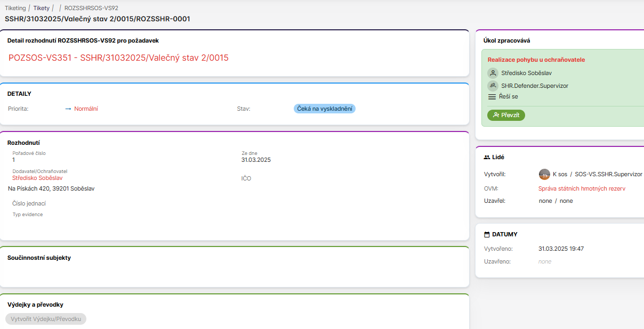Open Tikety from the breadcrumb
Screen dimensions: 644x329
(41, 8)
